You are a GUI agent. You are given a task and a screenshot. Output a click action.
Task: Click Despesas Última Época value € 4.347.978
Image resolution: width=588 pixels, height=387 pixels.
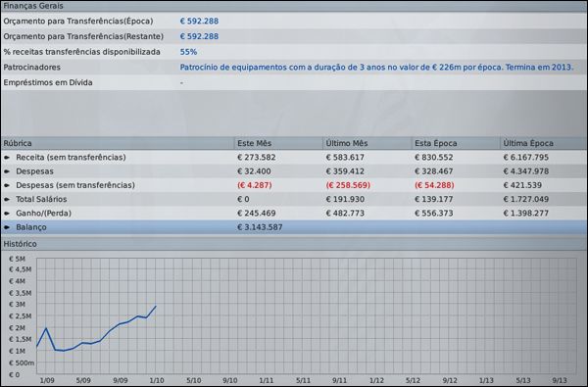pyautogui.click(x=525, y=171)
